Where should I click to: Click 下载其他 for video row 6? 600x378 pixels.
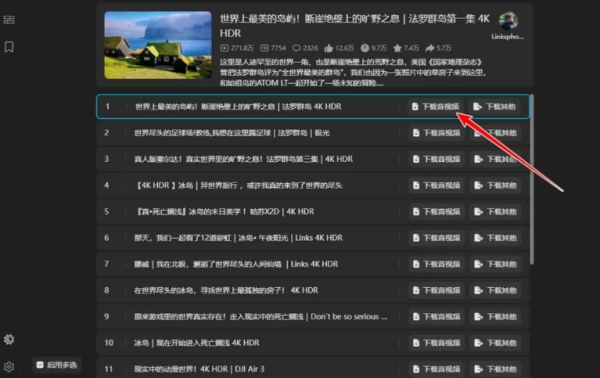(496, 238)
